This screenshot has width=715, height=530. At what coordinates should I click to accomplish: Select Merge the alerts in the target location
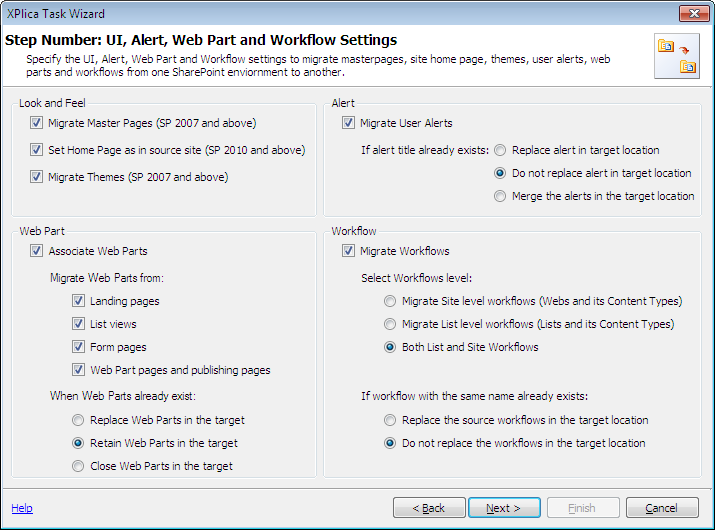(x=500, y=196)
